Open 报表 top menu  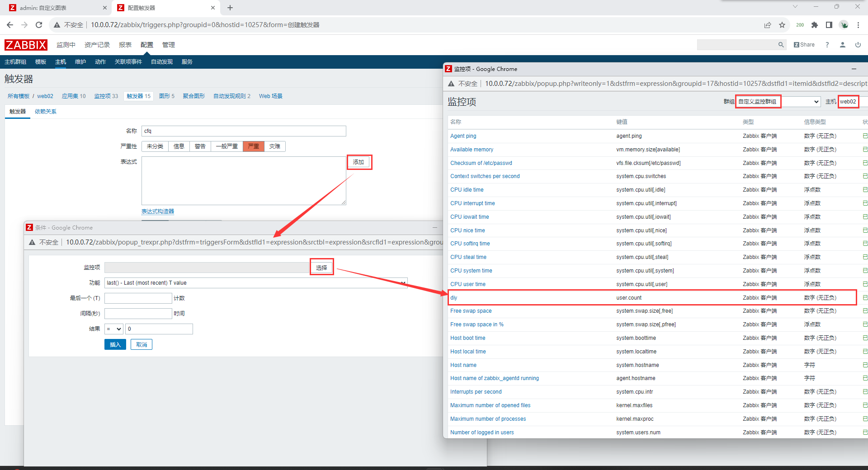(125, 45)
